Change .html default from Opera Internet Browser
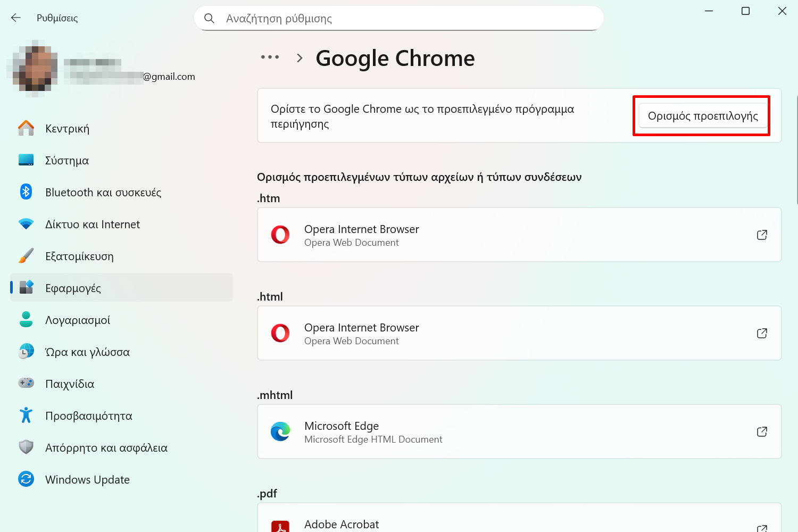 pyautogui.click(x=519, y=333)
